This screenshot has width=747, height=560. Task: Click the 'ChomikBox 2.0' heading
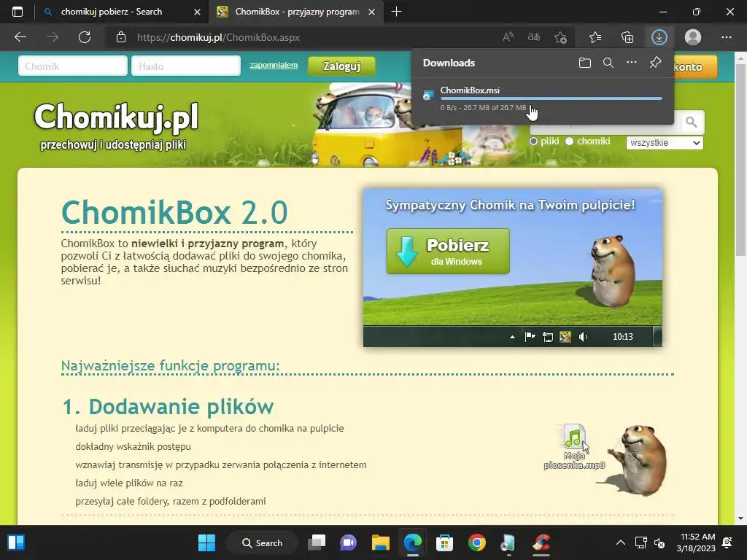click(x=175, y=212)
